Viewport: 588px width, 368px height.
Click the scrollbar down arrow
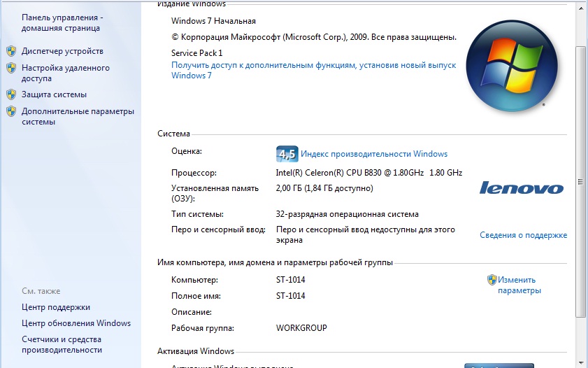point(581,362)
